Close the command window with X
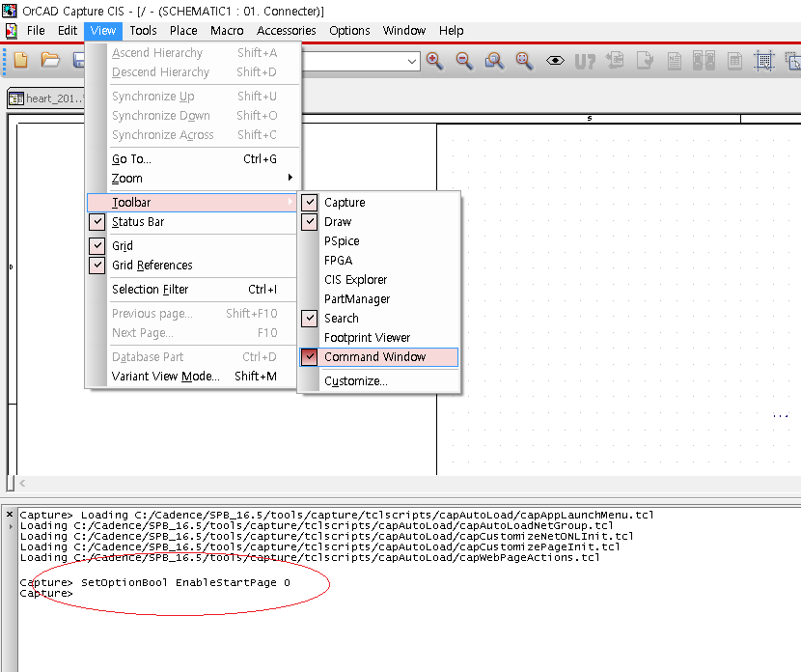 point(10,514)
